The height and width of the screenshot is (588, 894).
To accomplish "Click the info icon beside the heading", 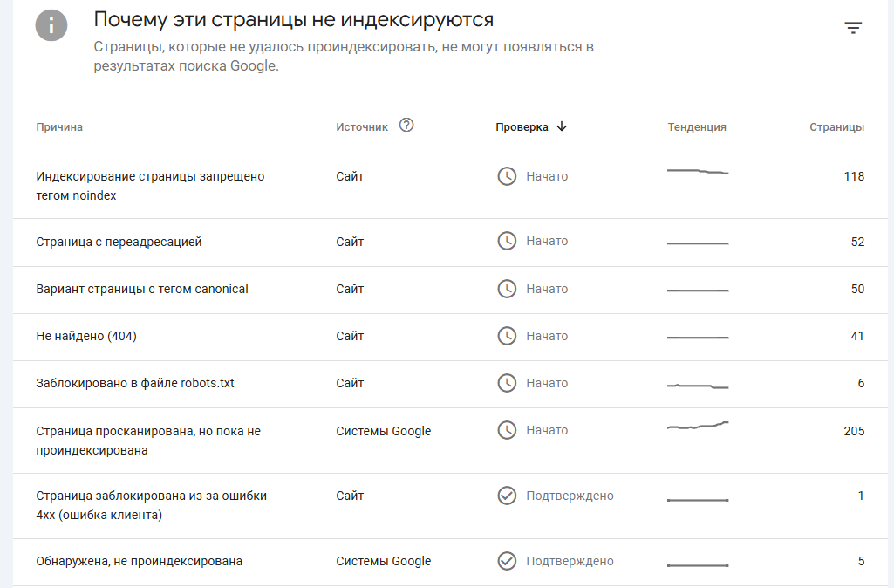I will [x=51, y=25].
